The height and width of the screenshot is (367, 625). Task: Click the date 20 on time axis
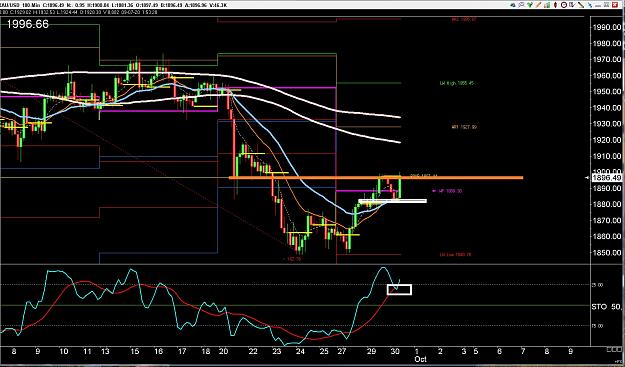(x=223, y=351)
